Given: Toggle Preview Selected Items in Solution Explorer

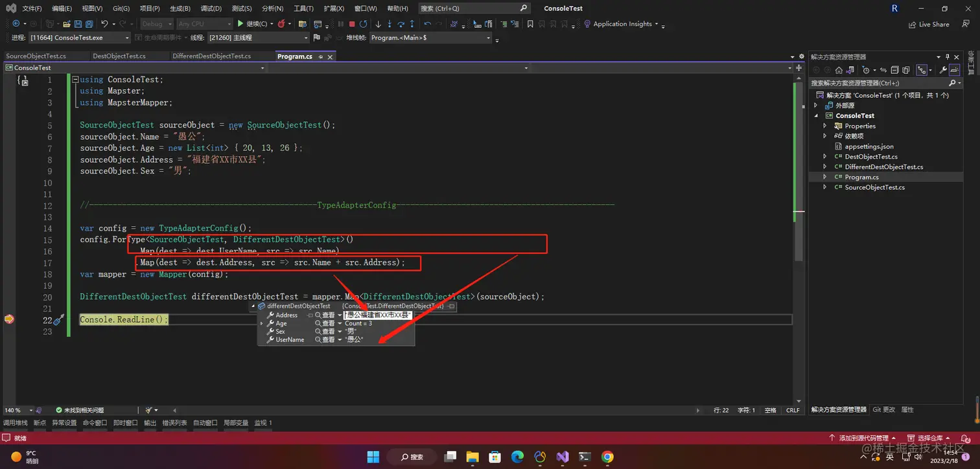Looking at the screenshot, I should pyautogui.click(x=955, y=70).
